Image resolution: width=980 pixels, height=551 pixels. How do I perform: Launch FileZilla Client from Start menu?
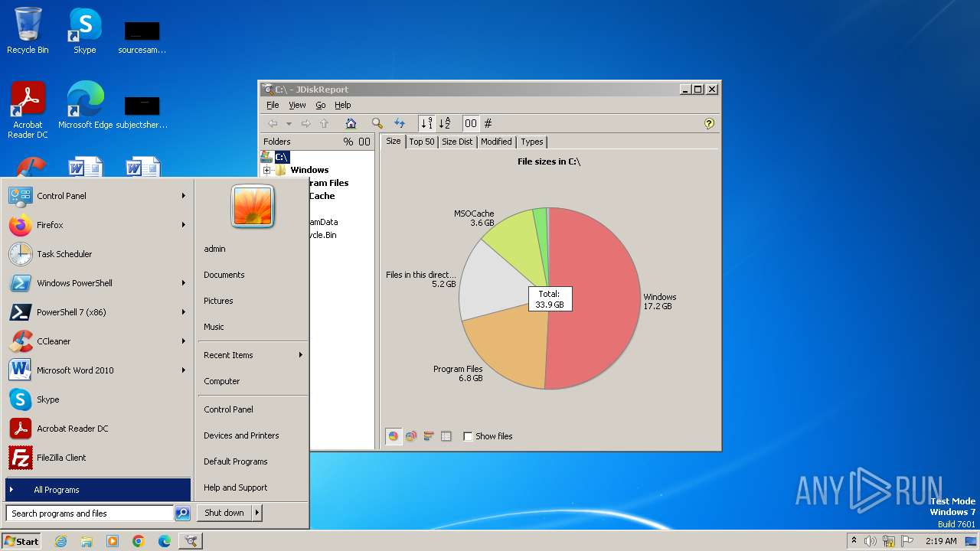[98, 458]
